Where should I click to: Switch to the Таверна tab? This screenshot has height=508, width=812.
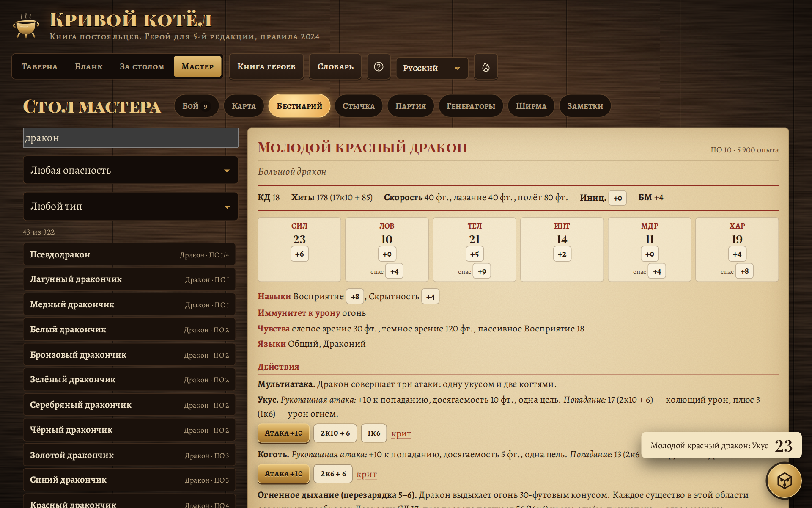pyautogui.click(x=39, y=67)
